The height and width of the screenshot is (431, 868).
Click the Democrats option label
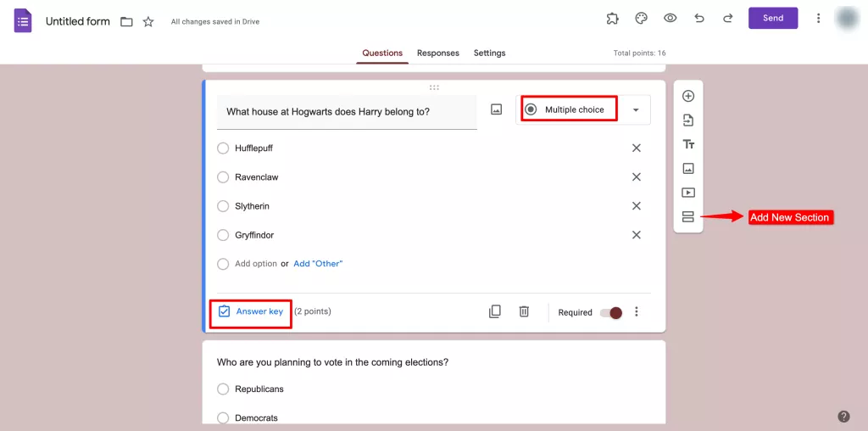256,417
